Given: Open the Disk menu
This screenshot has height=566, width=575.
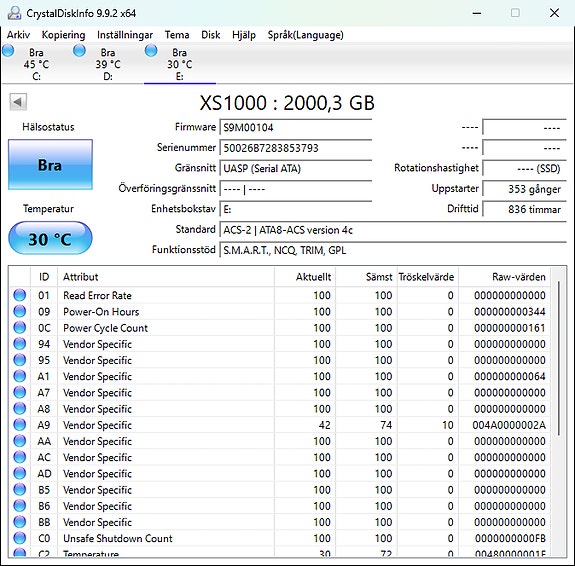Looking at the screenshot, I should click(210, 35).
